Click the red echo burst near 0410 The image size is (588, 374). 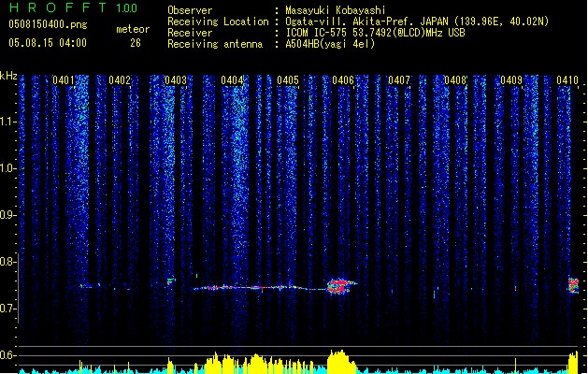click(x=573, y=285)
